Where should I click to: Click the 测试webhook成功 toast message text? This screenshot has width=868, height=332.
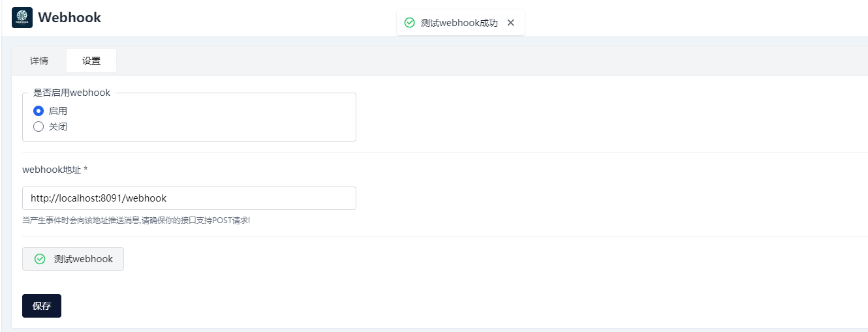pos(459,23)
